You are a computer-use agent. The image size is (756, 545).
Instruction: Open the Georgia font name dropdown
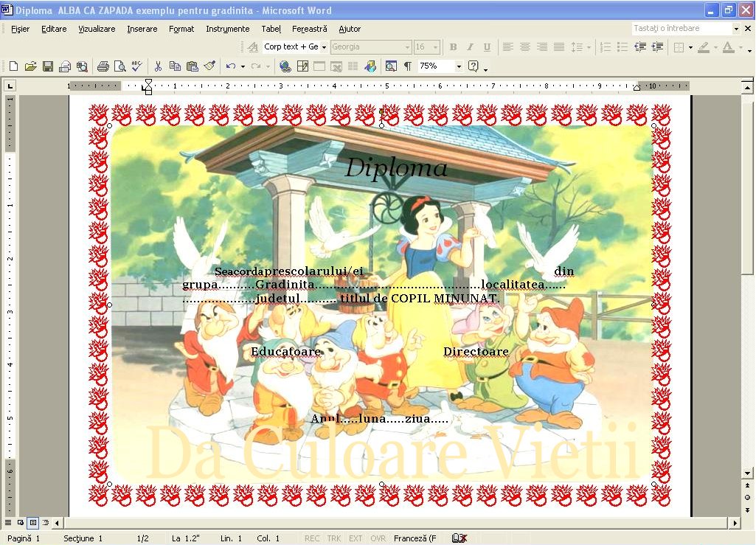pos(407,46)
